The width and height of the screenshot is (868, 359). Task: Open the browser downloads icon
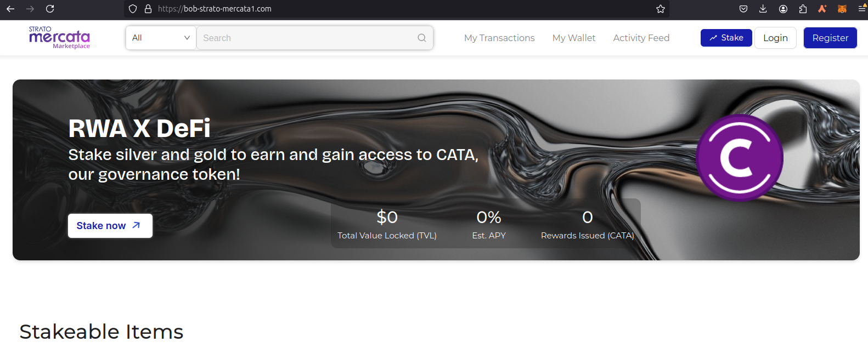tap(763, 9)
